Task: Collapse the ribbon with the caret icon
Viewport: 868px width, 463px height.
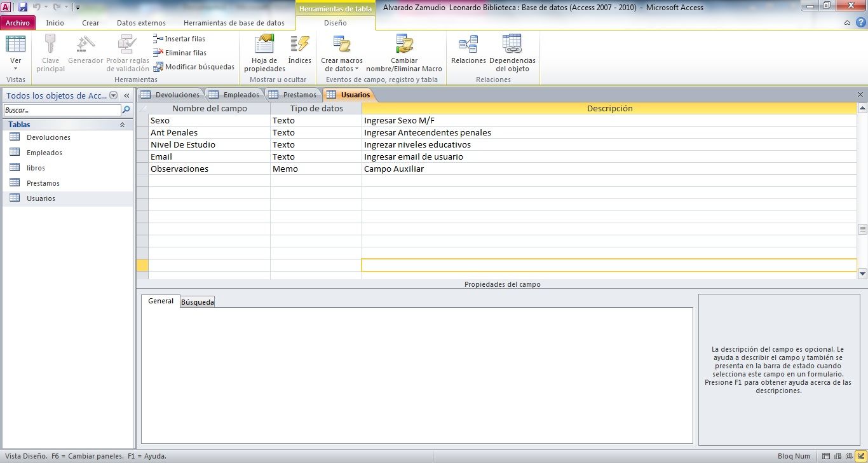Action: (x=847, y=23)
